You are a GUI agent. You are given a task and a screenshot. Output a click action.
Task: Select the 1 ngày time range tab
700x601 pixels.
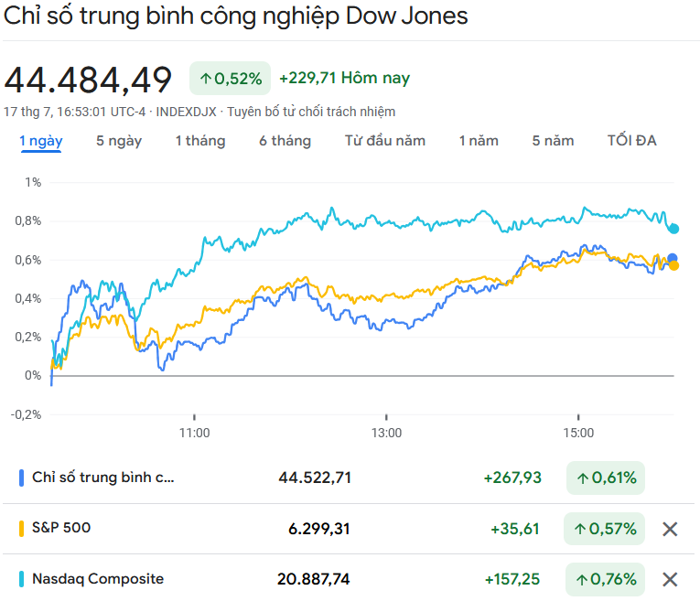(x=40, y=141)
